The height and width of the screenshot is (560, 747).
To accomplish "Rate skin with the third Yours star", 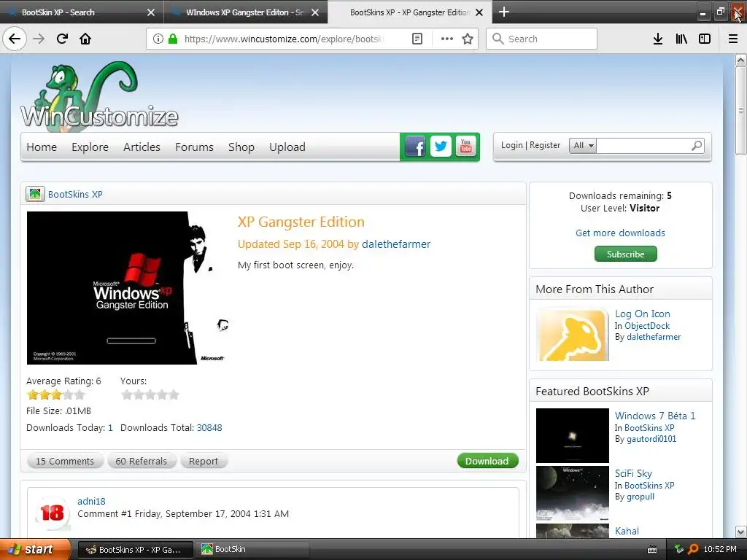I will 150,394.
